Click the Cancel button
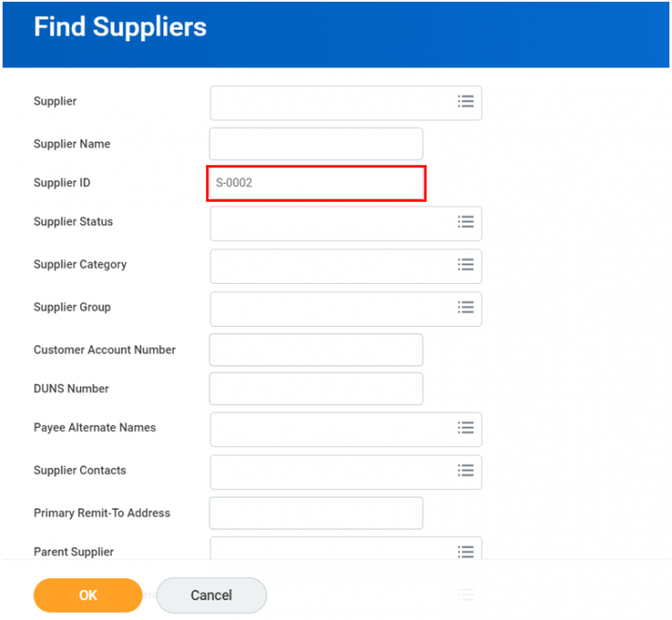Screen dimensions: 672x620 point(211,595)
